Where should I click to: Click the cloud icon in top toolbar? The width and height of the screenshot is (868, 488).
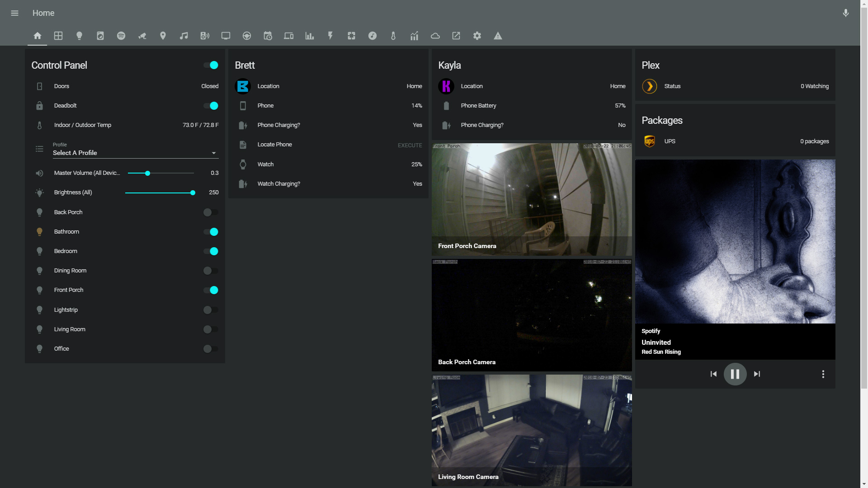(x=434, y=36)
